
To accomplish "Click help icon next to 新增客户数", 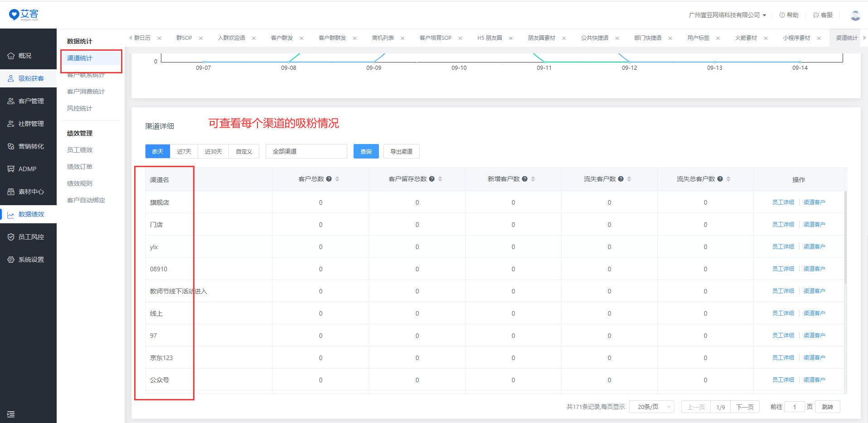I will click(524, 179).
